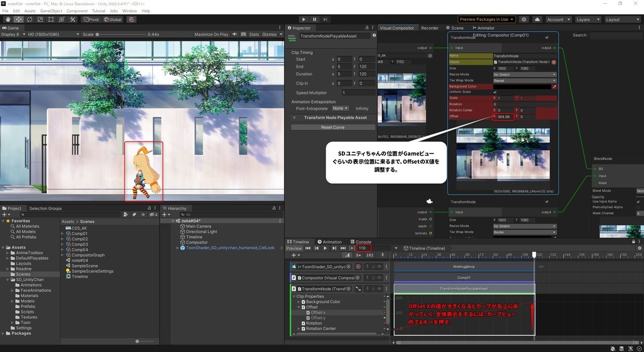
Task: Open Tex Wrap Mode Repeat dropdown
Action: [x=525, y=80]
